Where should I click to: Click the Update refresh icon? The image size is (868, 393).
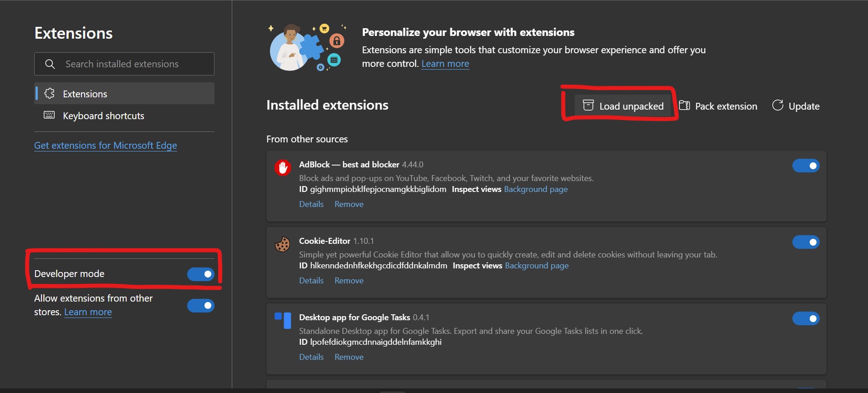tap(778, 106)
